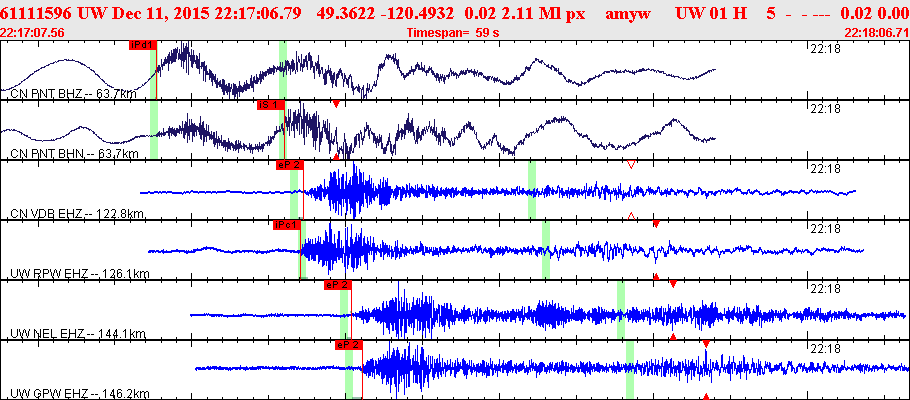The width and height of the screenshot is (910, 400).
Task: Select the UW RPW EHZ -- 126.1km label
Action: (78, 274)
